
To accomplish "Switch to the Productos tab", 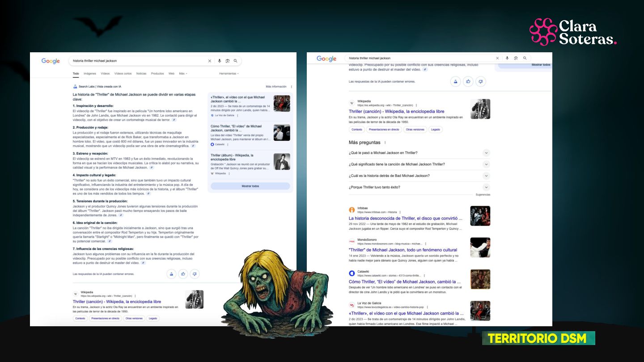I will point(157,73).
